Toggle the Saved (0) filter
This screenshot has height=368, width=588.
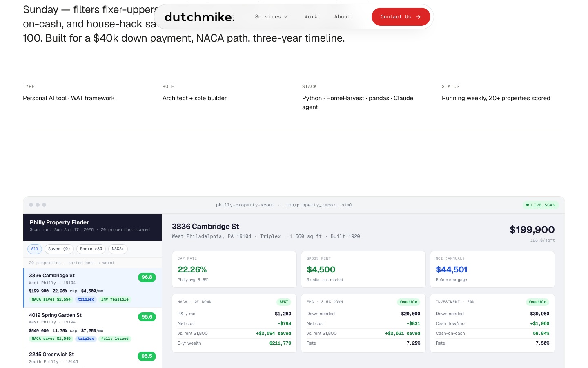pyautogui.click(x=59, y=249)
